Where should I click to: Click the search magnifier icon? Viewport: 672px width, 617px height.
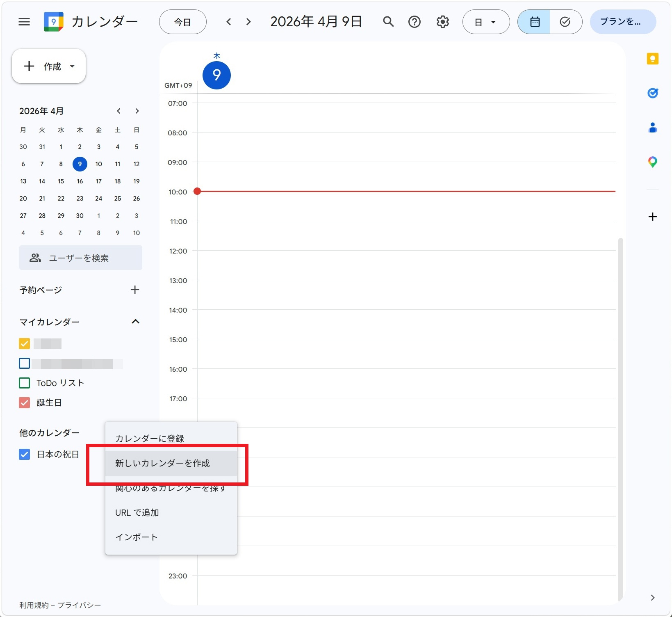[x=388, y=22]
